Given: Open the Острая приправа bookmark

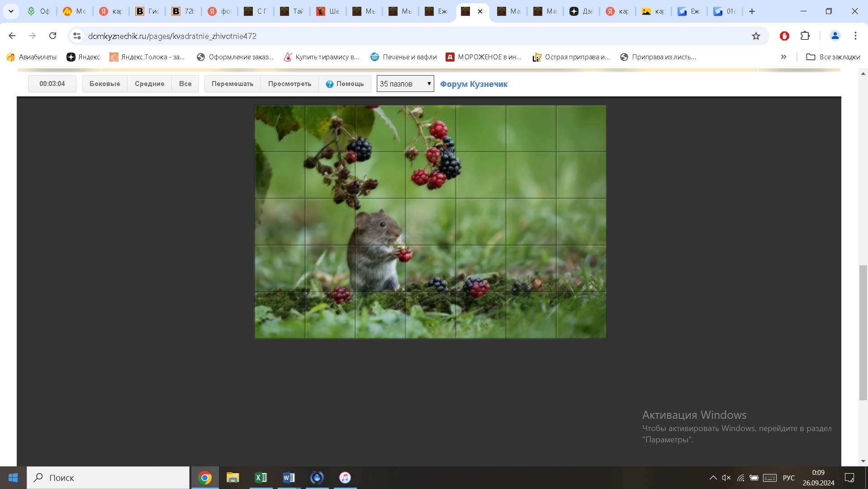Looking at the screenshot, I should coord(571,57).
